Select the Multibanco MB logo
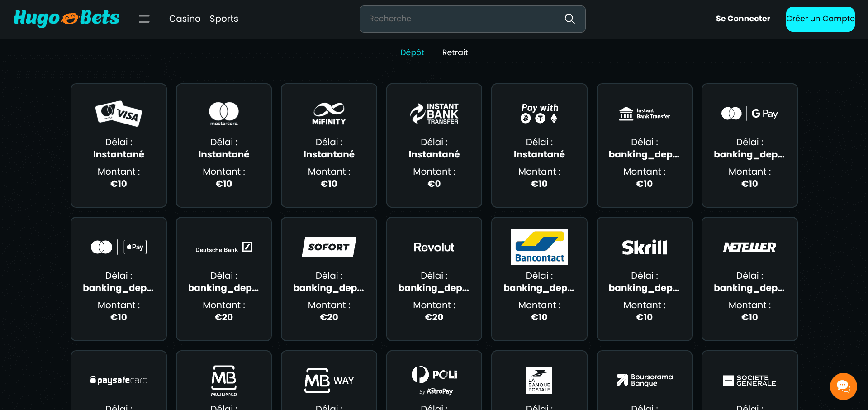 coord(224,381)
